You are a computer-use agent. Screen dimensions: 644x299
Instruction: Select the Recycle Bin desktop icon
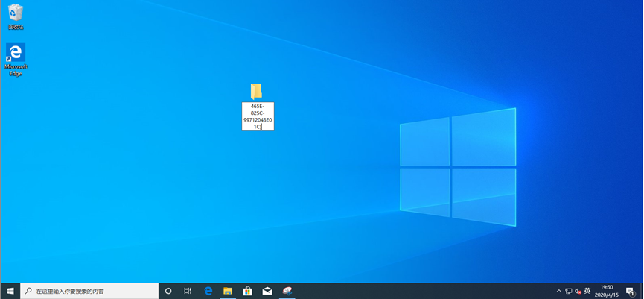click(16, 16)
